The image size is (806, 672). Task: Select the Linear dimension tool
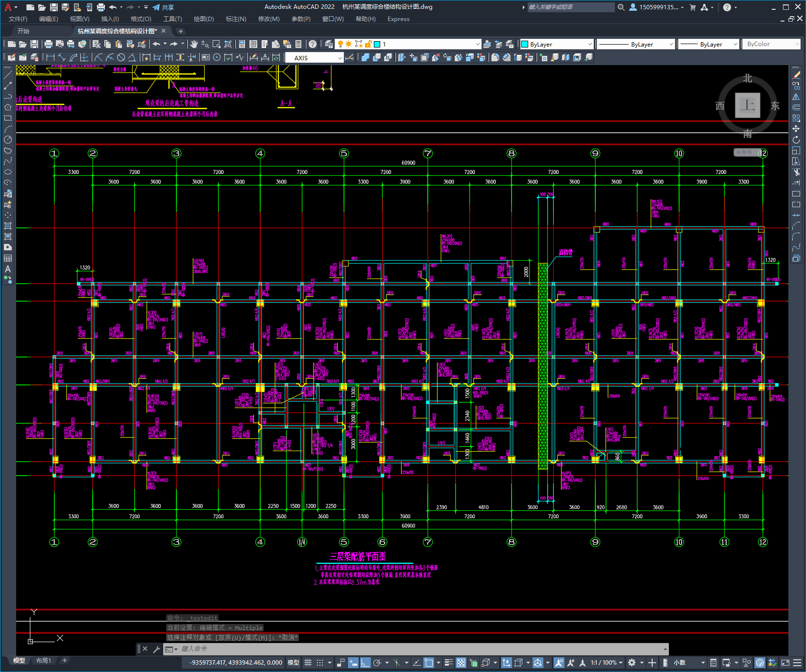tap(50, 57)
